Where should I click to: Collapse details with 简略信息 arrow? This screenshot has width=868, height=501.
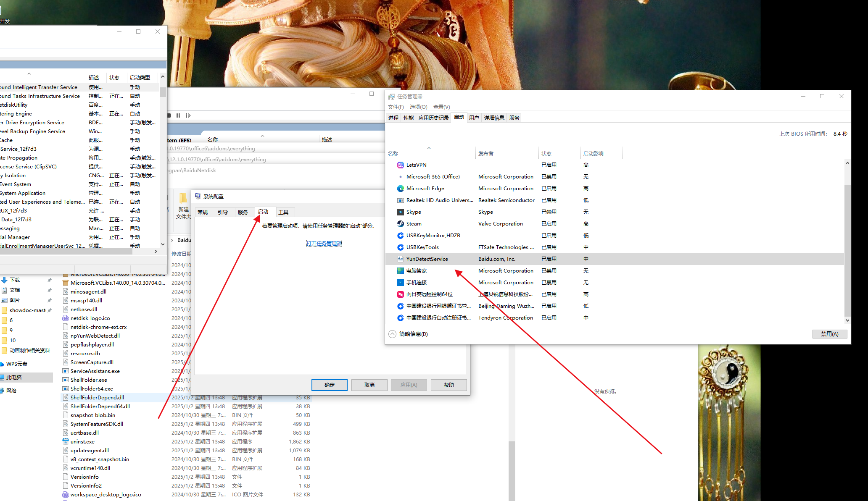[392, 334]
